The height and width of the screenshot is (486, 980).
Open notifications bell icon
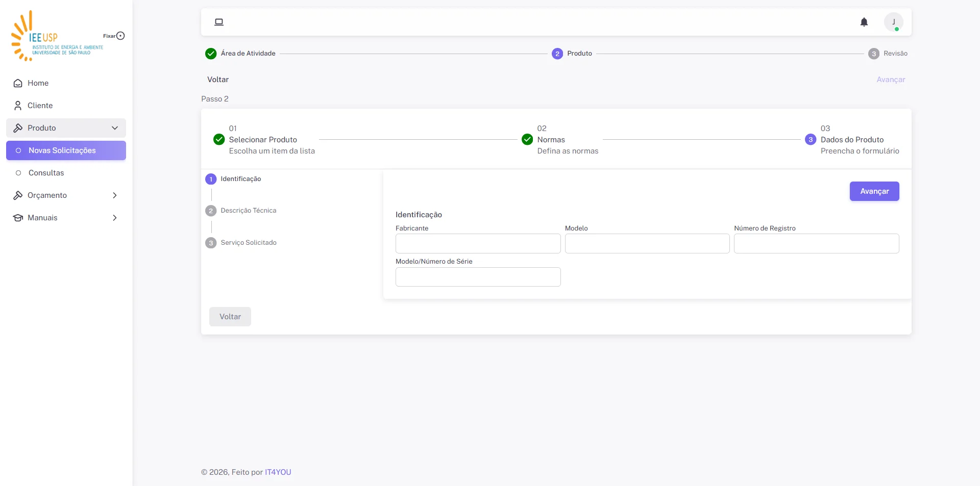864,22
